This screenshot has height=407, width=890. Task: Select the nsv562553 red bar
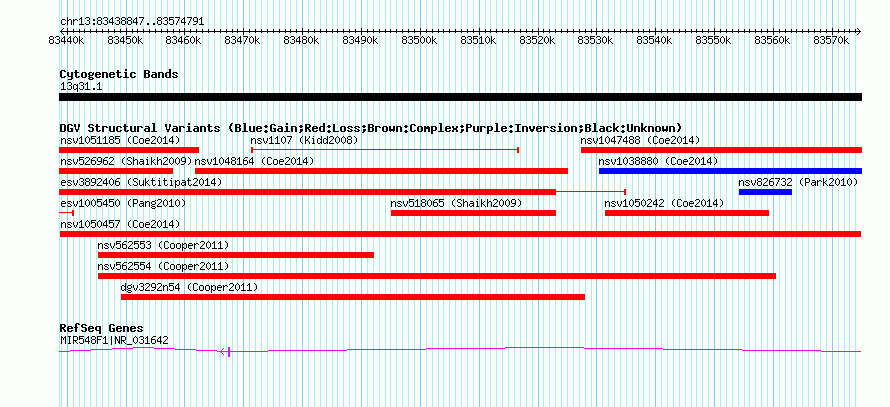click(236, 255)
